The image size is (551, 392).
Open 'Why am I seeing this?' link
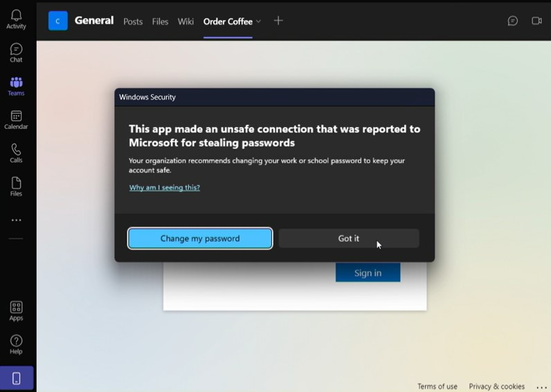pos(165,187)
